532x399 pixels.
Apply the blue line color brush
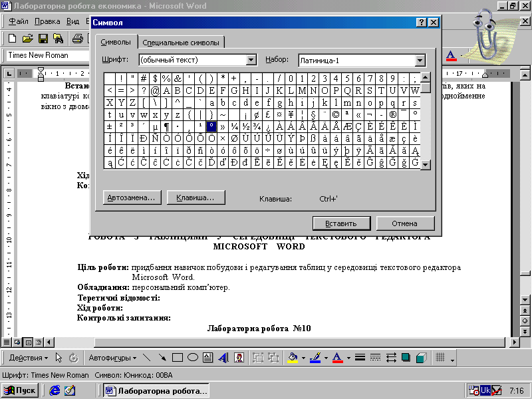tap(315, 358)
